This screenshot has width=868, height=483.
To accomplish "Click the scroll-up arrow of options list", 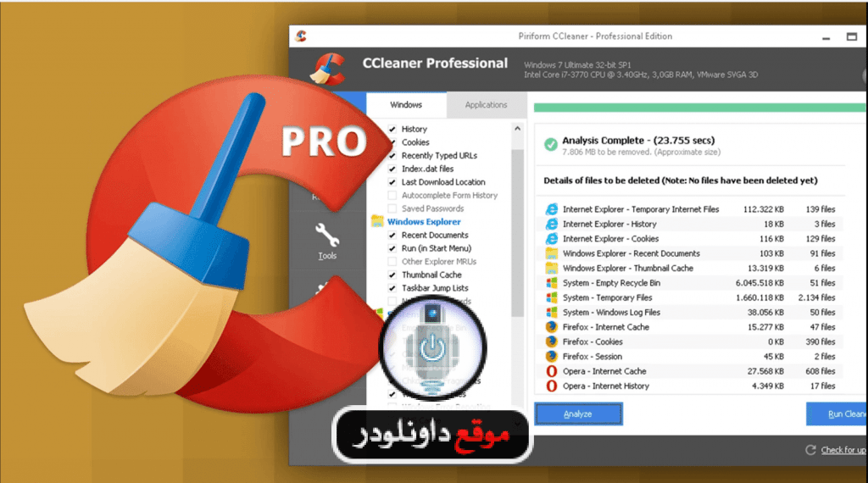I will 517,128.
